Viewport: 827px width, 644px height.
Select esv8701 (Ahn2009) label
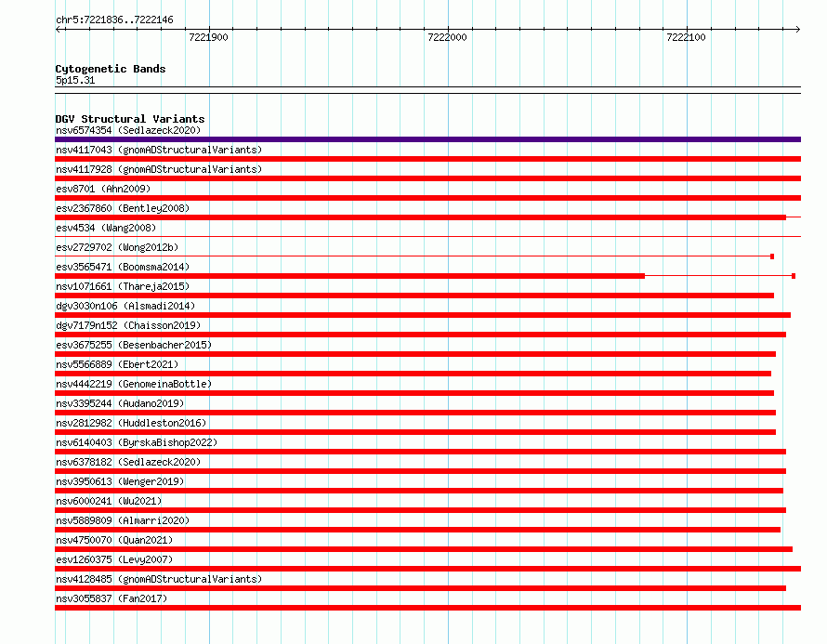103,189
